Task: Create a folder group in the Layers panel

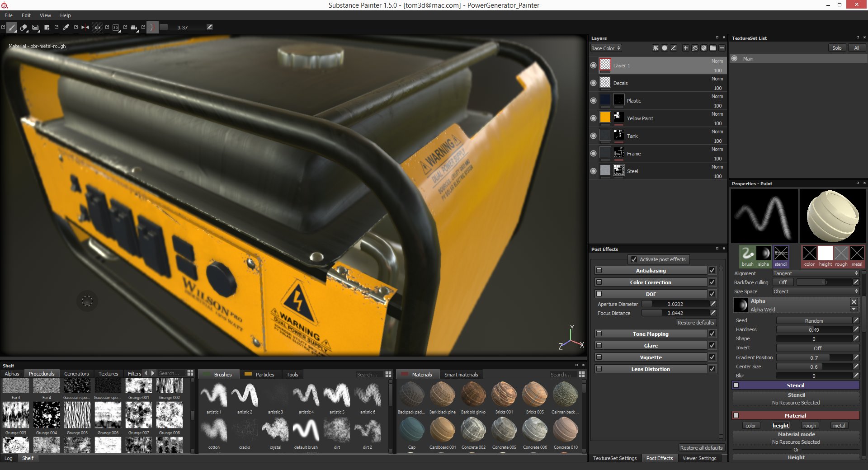Action: coord(713,48)
